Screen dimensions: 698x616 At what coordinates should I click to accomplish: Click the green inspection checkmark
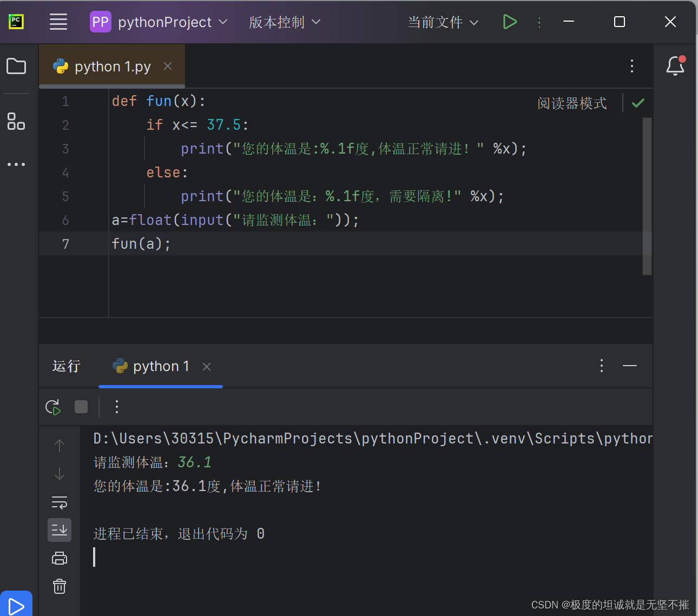(638, 103)
